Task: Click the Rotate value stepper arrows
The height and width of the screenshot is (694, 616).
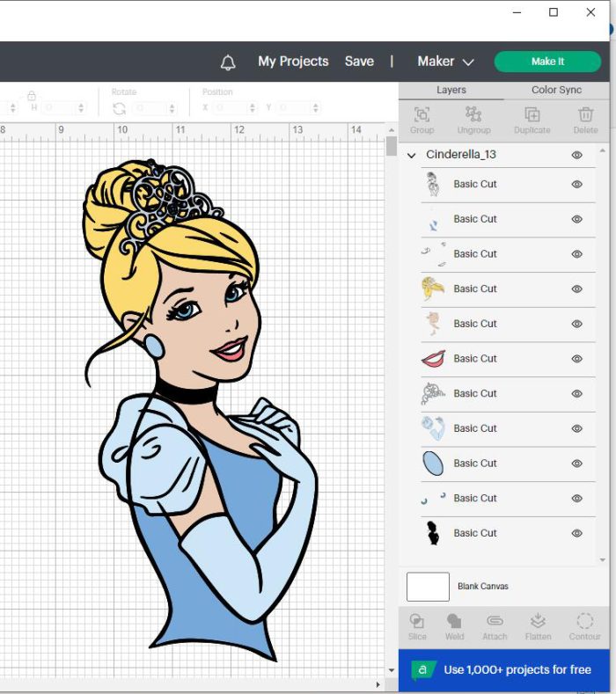Action: point(172,108)
